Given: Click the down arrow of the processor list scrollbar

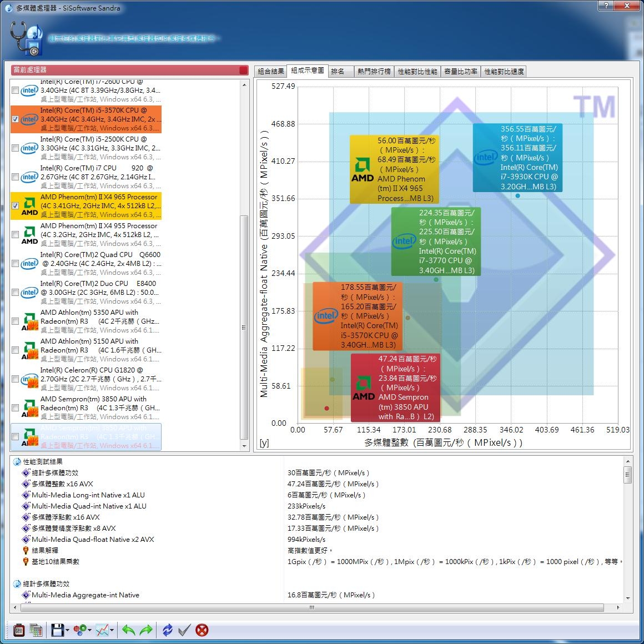Looking at the screenshot, I should point(244,446).
